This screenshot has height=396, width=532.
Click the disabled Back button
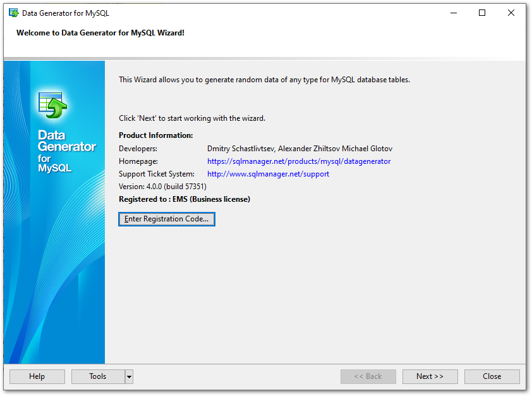(x=368, y=376)
